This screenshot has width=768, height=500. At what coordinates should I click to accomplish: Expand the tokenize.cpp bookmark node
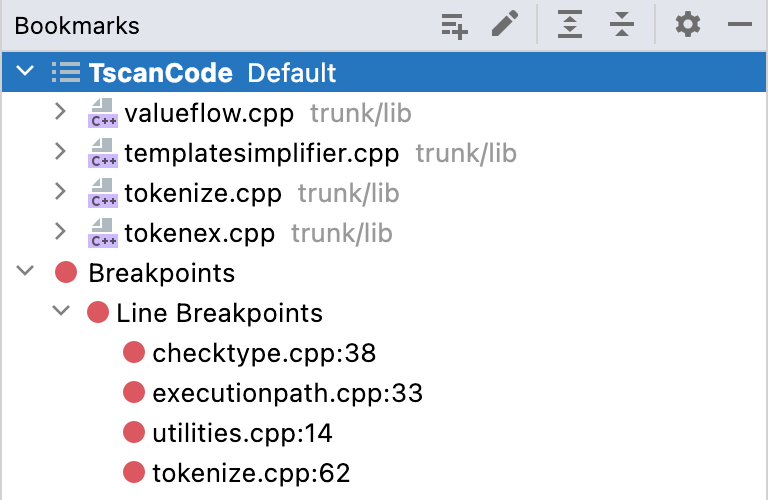(x=61, y=193)
